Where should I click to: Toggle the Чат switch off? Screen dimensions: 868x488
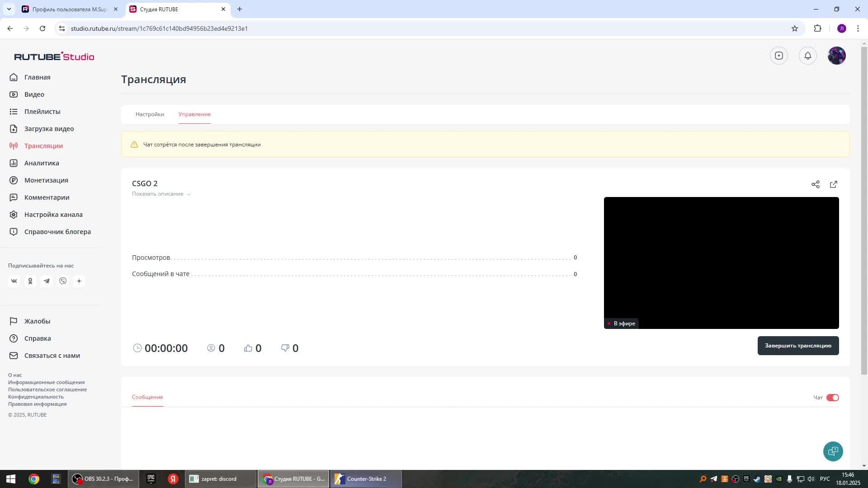[x=832, y=398]
